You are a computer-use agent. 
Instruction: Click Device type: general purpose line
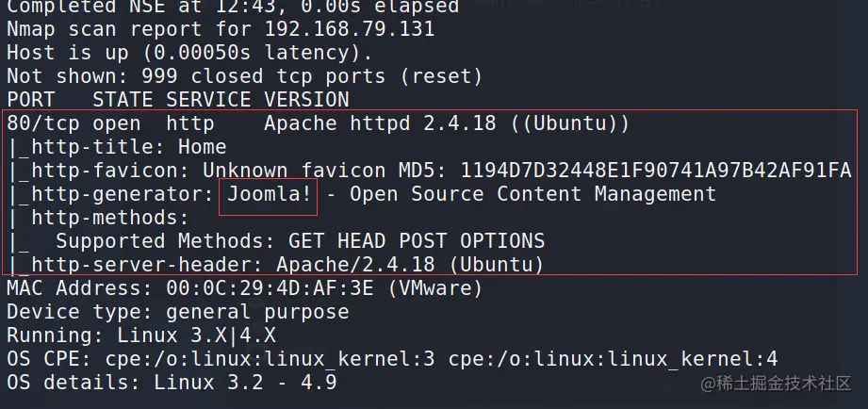tap(178, 312)
